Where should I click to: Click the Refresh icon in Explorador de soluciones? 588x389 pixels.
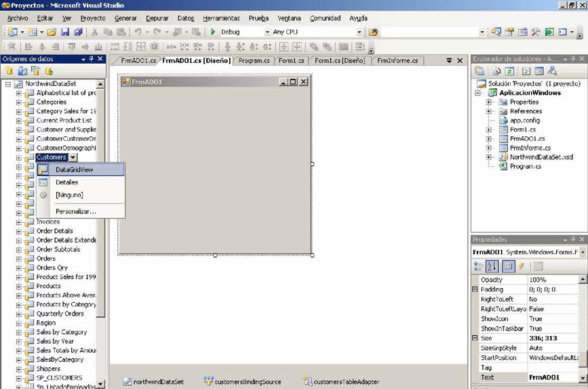(509, 71)
